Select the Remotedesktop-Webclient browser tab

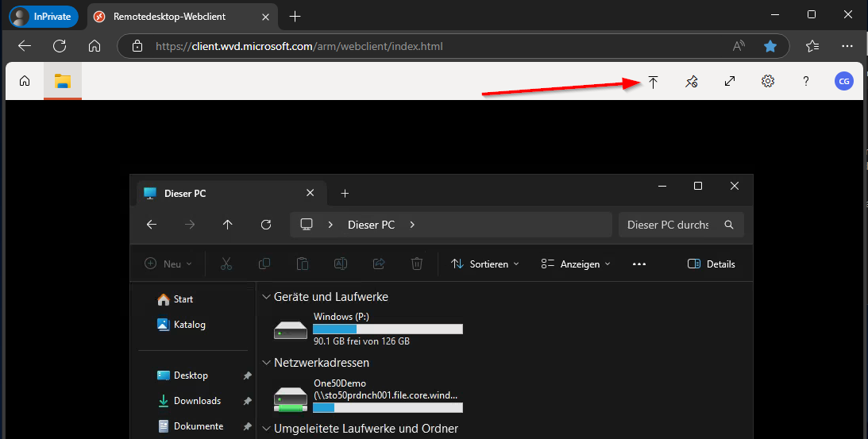[x=182, y=17]
